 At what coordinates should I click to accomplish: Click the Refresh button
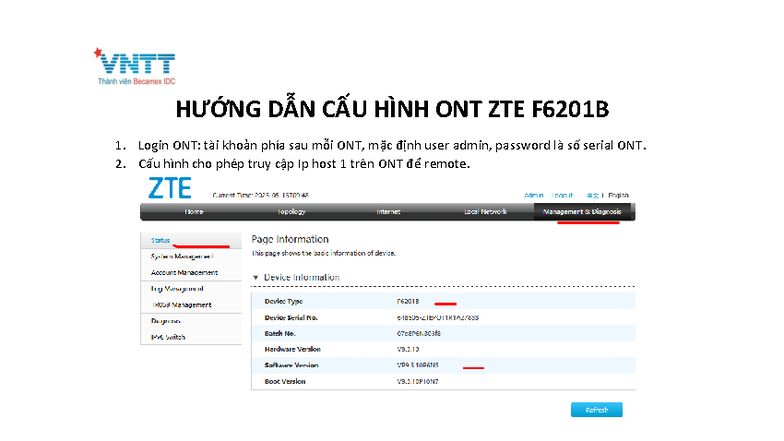pos(596,410)
